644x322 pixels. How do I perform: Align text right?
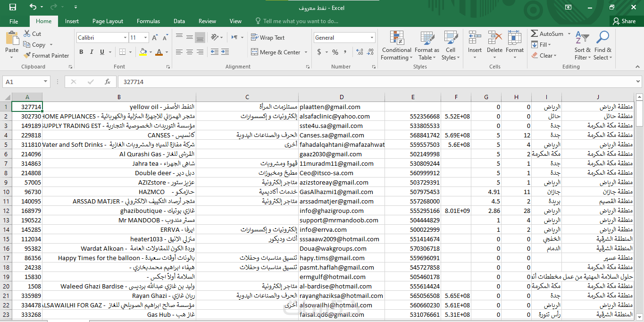[x=200, y=52]
